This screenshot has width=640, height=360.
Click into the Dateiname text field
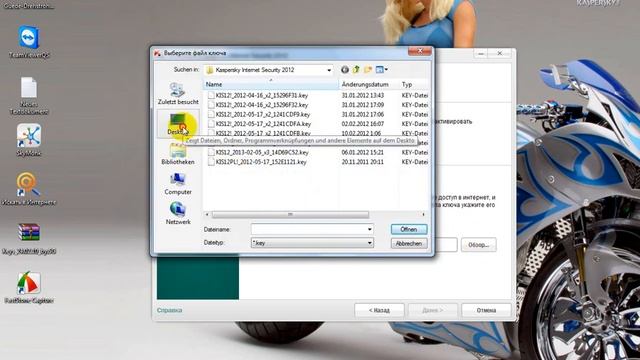pyautogui.click(x=309, y=229)
